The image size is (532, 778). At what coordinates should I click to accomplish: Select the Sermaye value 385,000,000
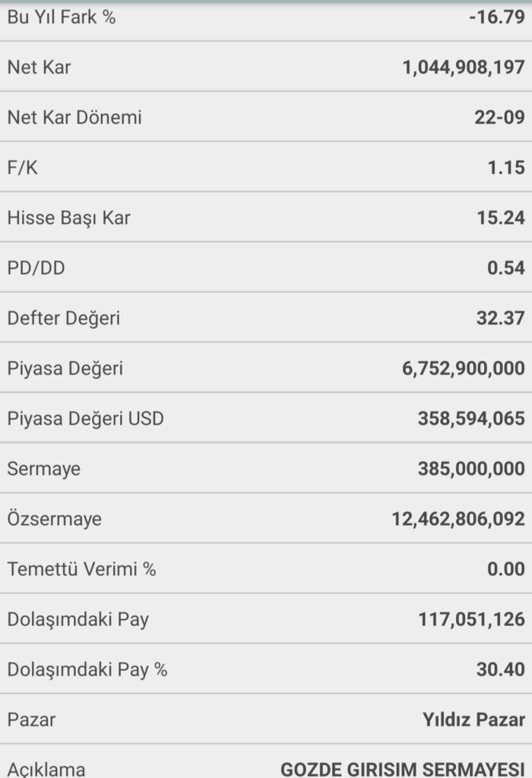pos(471,468)
